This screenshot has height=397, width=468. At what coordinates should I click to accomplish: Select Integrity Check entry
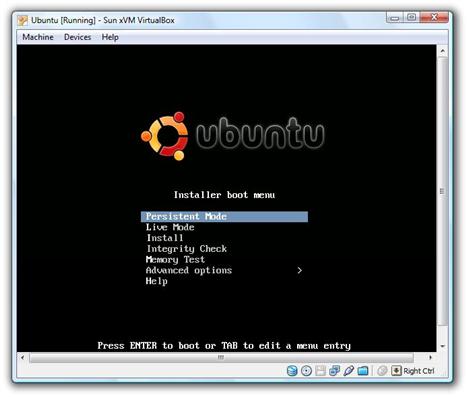187,249
